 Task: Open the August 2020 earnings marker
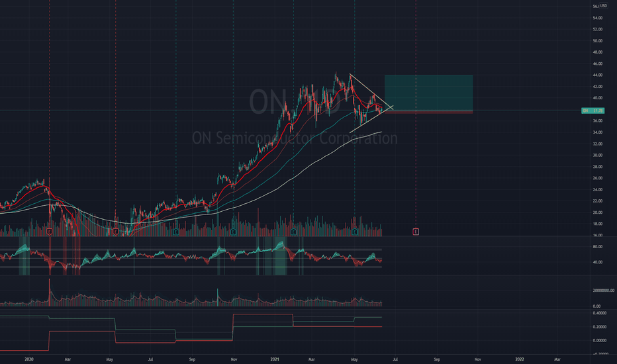coord(176,232)
